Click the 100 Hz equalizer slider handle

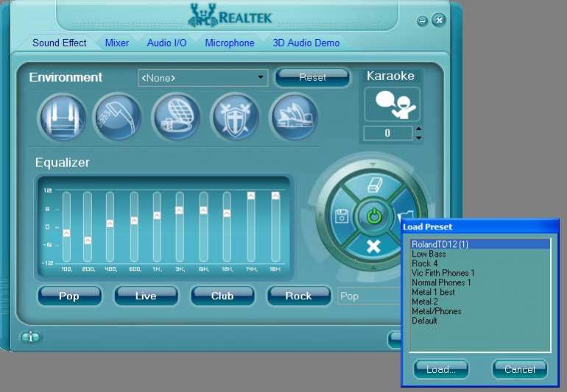point(66,233)
